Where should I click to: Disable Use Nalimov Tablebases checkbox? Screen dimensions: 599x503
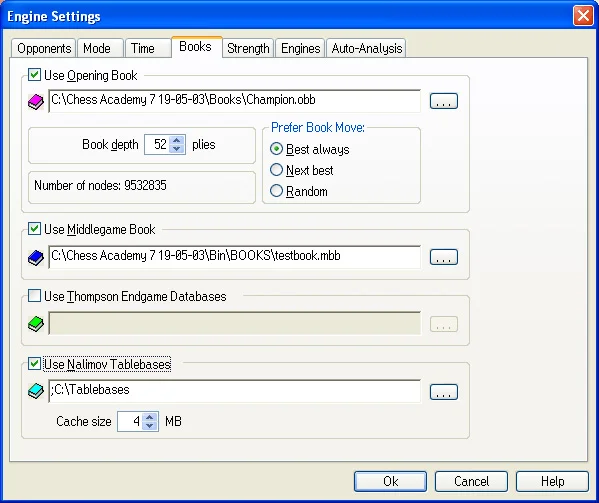34,364
